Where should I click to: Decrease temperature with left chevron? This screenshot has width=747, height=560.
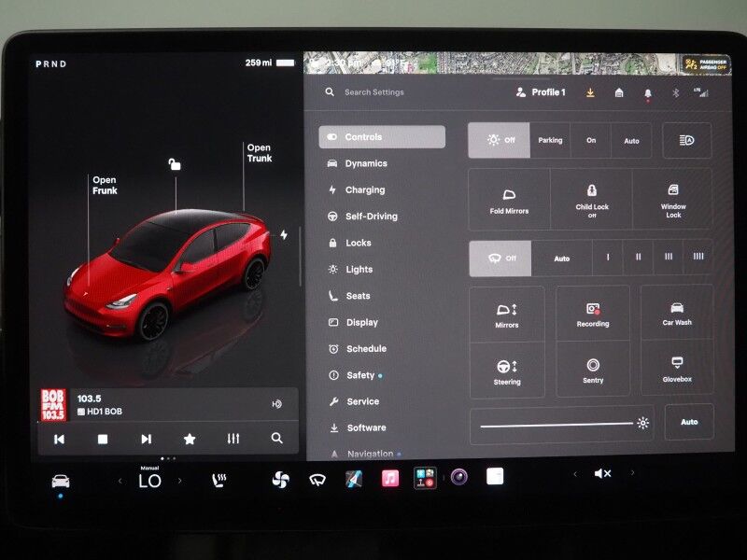120,481
